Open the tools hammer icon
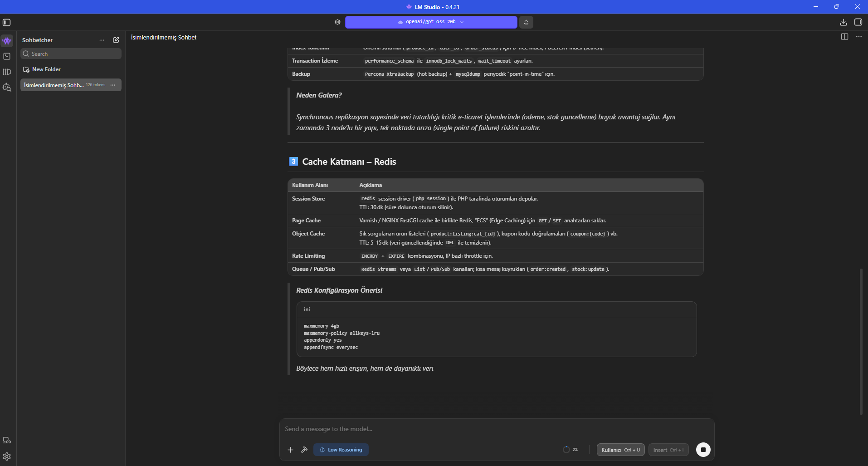 tap(304, 450)
